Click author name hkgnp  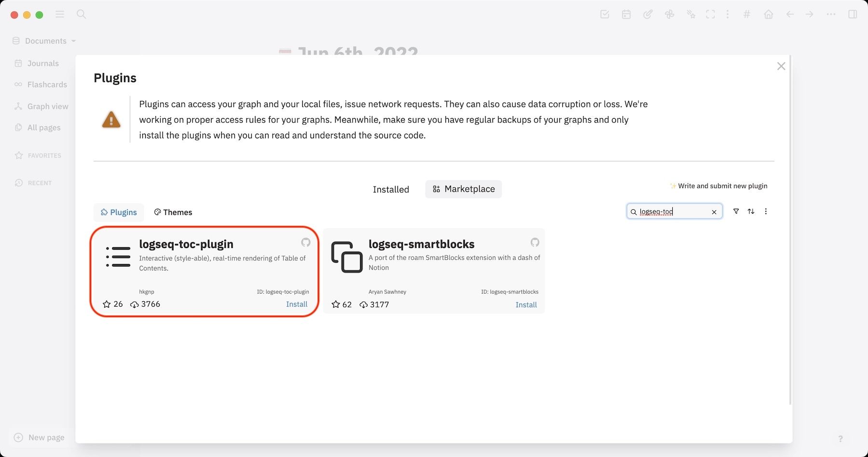[x=147, y=292]
